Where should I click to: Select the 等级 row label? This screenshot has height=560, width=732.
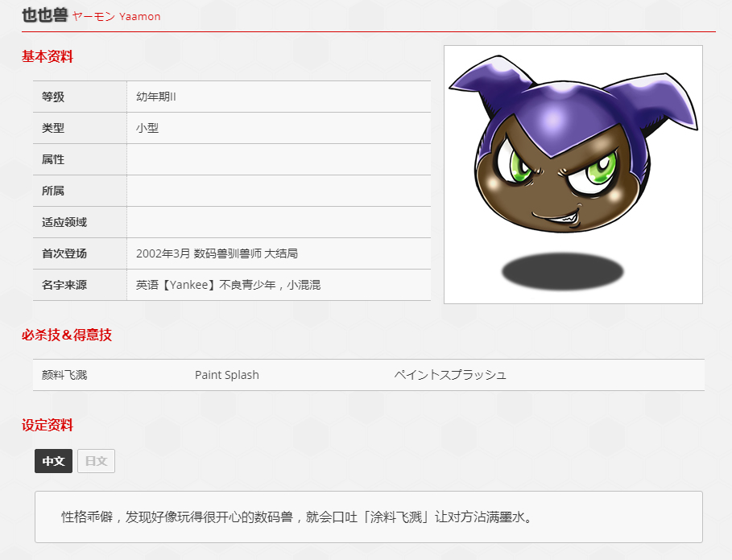(x=53, y=97)
